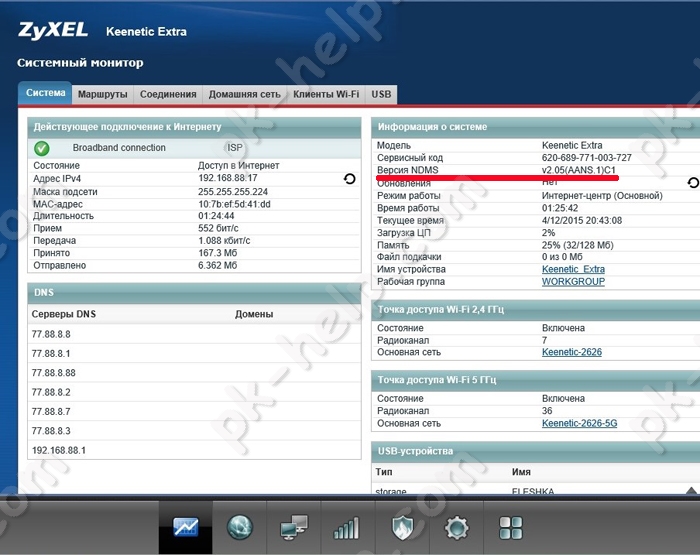The width and height of the screenshot is (700, 555).
Task: Click the received value 167.3 Мб
Action: click(217, 253)
